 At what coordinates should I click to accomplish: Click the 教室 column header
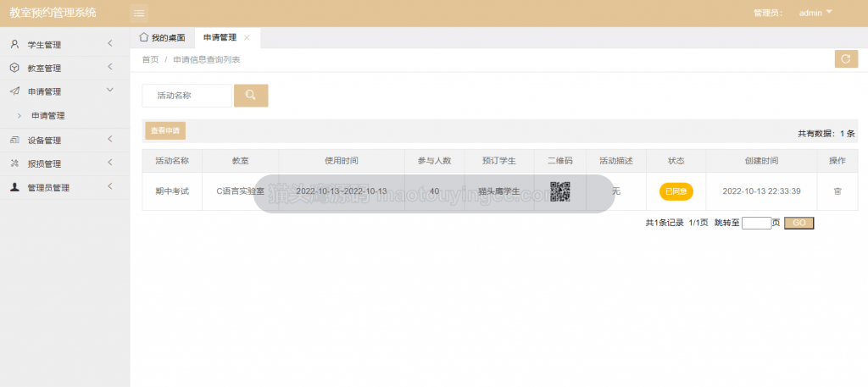pos(240,161)
